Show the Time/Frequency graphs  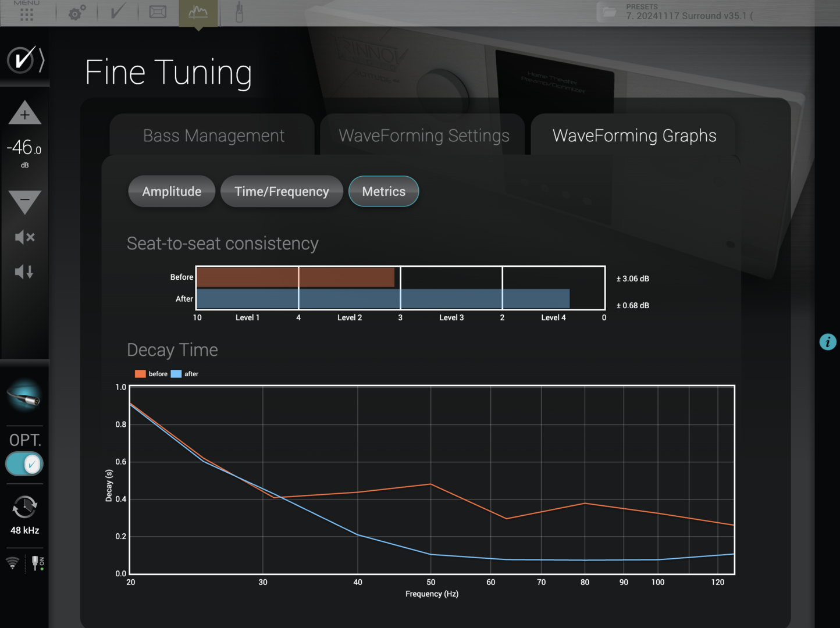(x=282, y=191)
